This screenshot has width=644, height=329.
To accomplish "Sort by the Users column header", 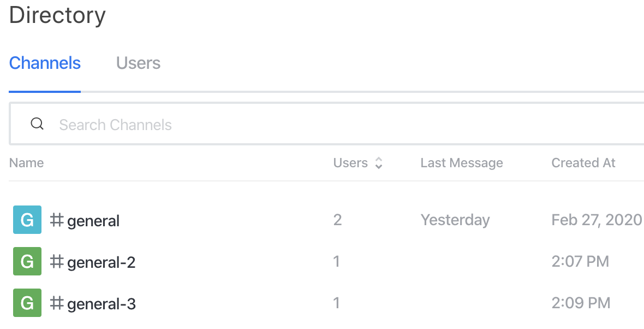I will pyautogui.click(x=350, y=163).
